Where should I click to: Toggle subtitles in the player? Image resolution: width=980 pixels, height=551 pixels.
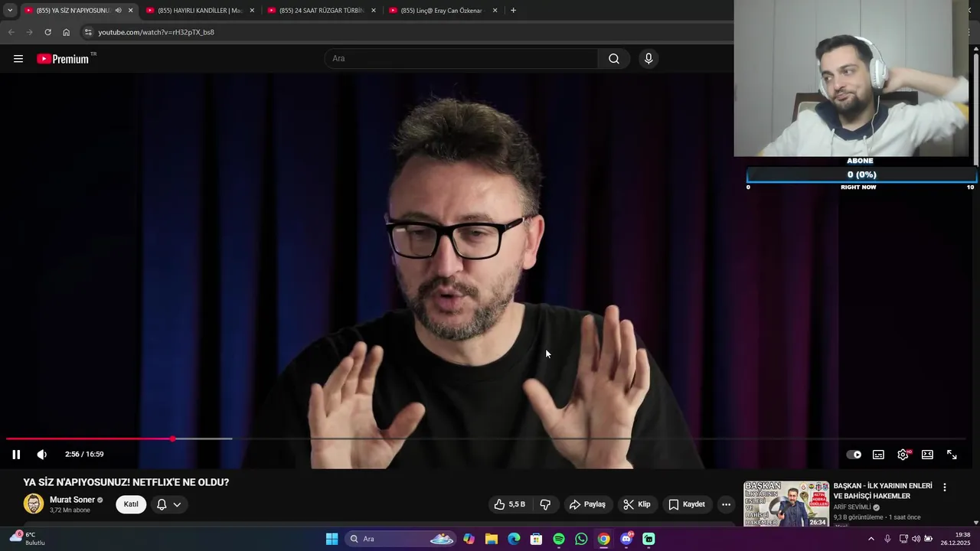click(x=878, y=455)
